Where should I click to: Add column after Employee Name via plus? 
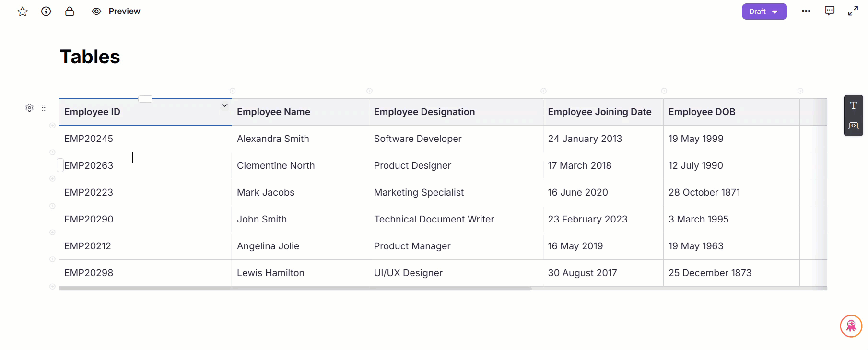[x=369, y=91]
